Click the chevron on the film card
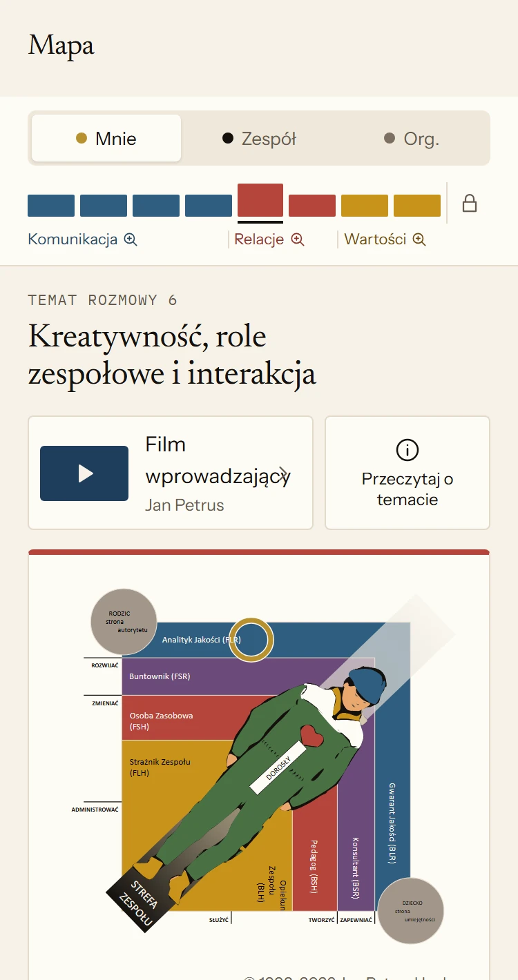The image size is (518, 980). [283, 473]
